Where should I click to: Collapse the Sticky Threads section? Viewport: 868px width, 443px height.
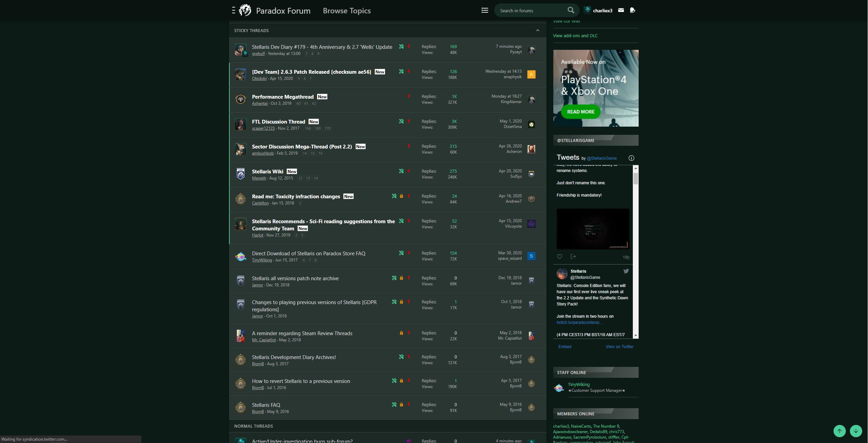(x=538, y=30)
